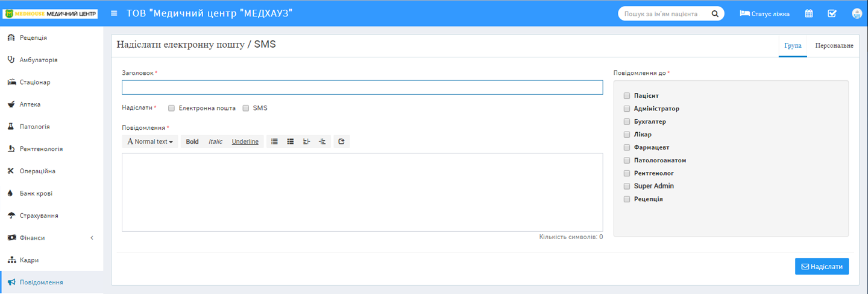Open Стаціонар bed sidebar item

(x=52, y=82)
